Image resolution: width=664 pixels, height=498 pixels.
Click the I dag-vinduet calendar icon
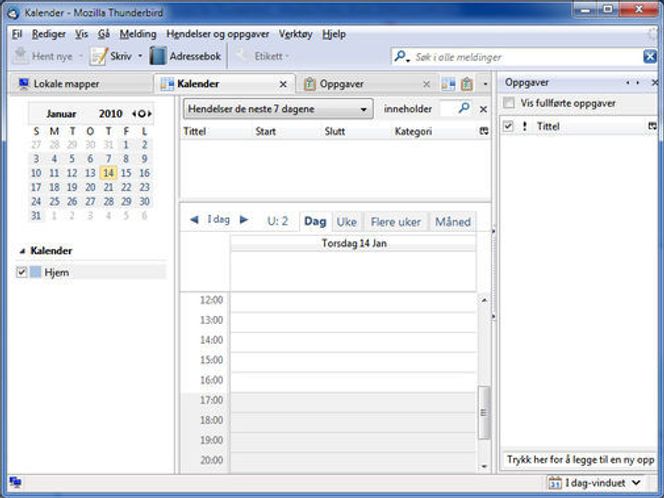[554, 482]
